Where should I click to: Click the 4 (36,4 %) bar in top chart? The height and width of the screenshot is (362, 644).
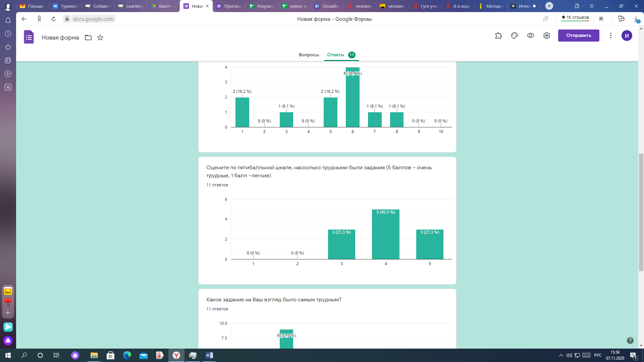[353, 97]
